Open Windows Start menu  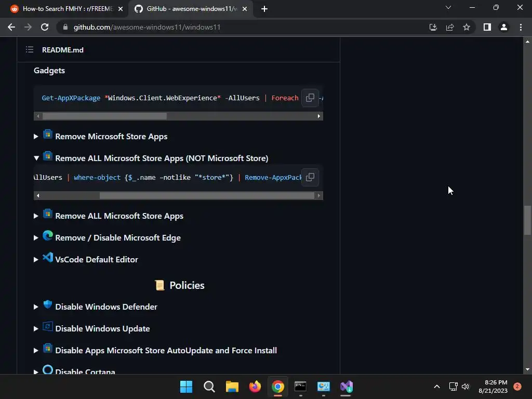186,387
